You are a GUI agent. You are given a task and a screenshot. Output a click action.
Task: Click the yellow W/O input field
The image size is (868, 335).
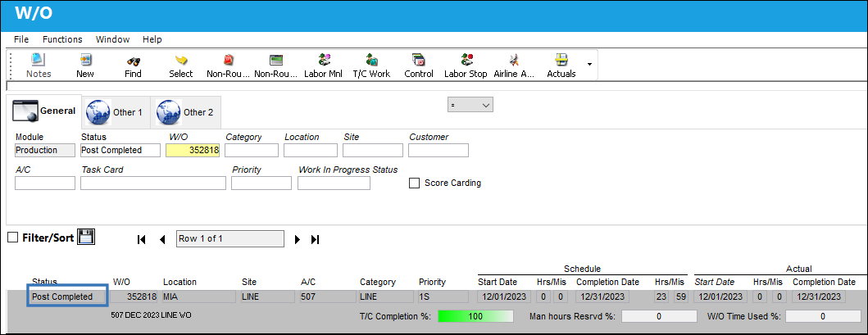[x=193, y=151]
